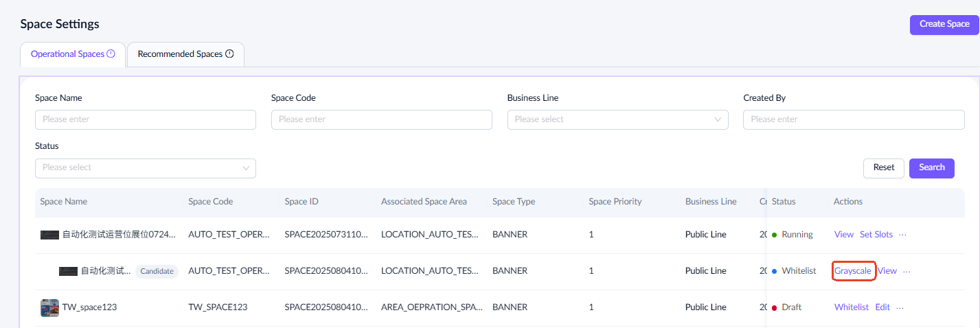Open more actions ellipsis for Draft row
Image resolution: width=980 pixels, height=328 pixels.
[900, 307]
